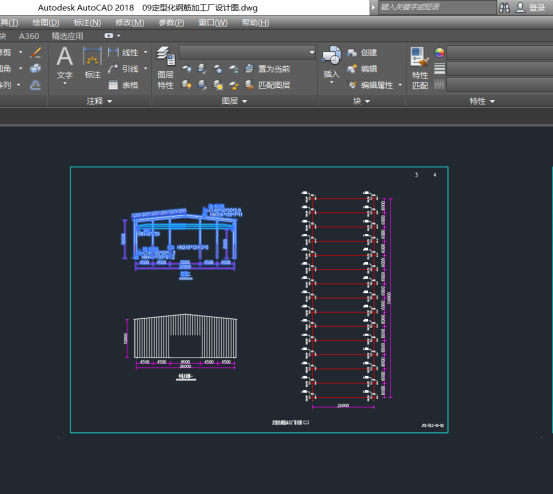Switch to the 精选应用 ribbon tab
Image resolution: width=553 pixels, height=494 pixels.
point(67,36)
